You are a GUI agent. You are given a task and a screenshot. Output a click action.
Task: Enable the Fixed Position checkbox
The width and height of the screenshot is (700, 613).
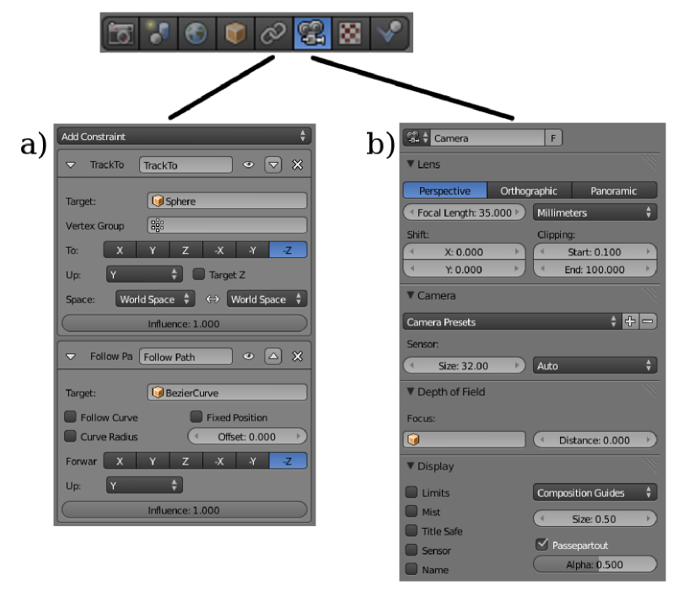(197, 417)
